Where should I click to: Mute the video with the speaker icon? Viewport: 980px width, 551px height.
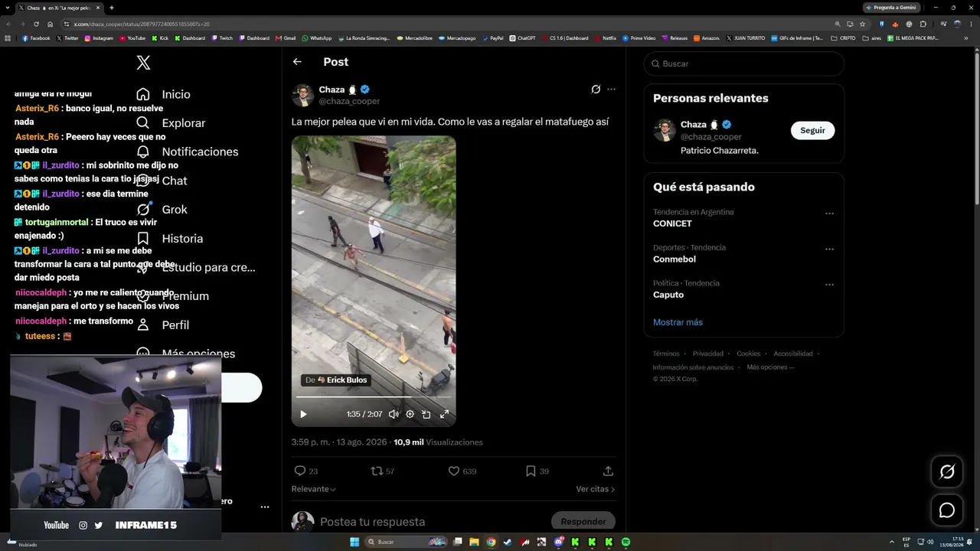394,414
